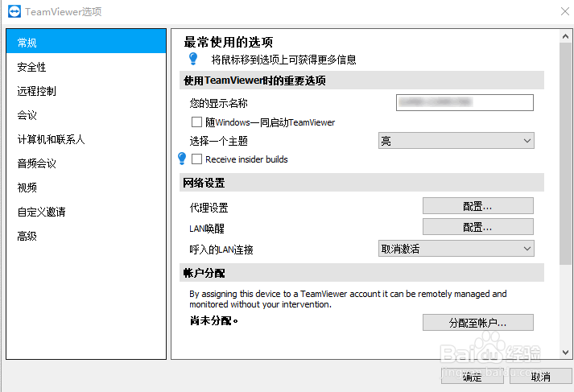Close the TeamViewer options window

pyautogui.click(x=565, y=12)
